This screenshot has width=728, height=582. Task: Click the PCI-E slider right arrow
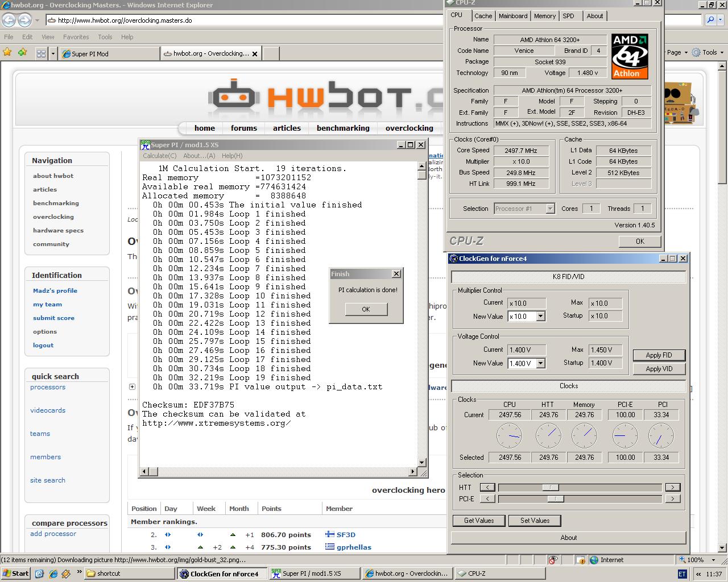point(672,498)
